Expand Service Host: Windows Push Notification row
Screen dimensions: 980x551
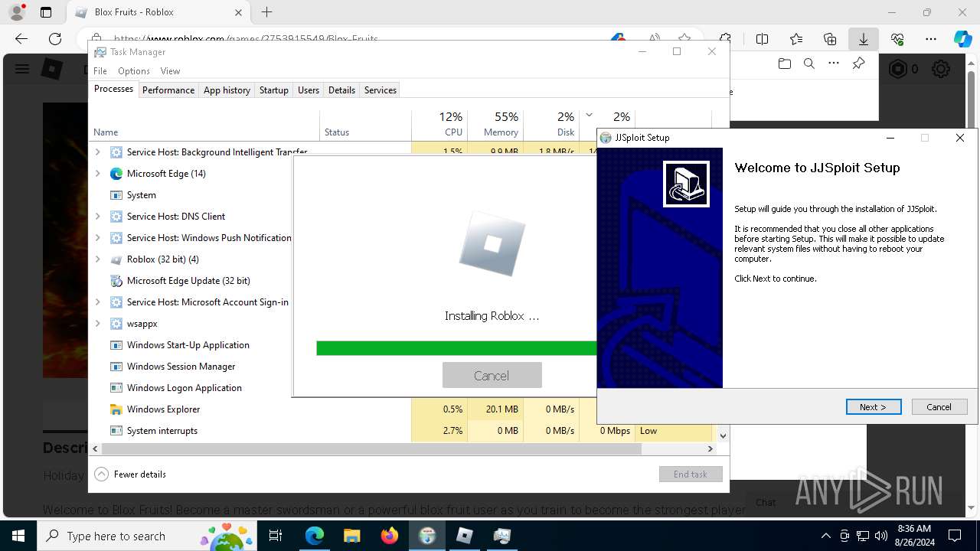pyautogui.click(x=97, y=238)
